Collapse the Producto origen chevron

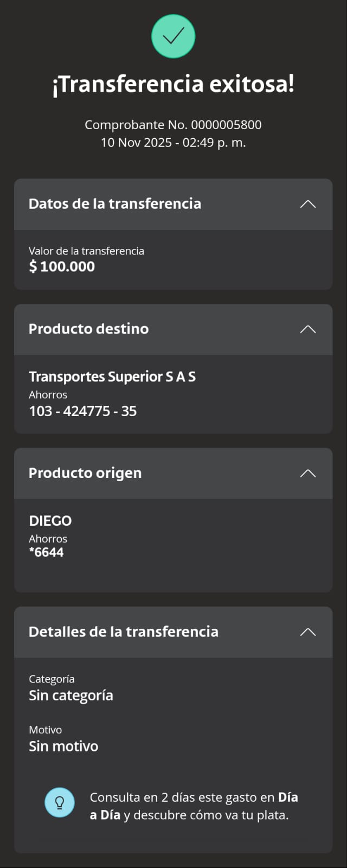307,473
